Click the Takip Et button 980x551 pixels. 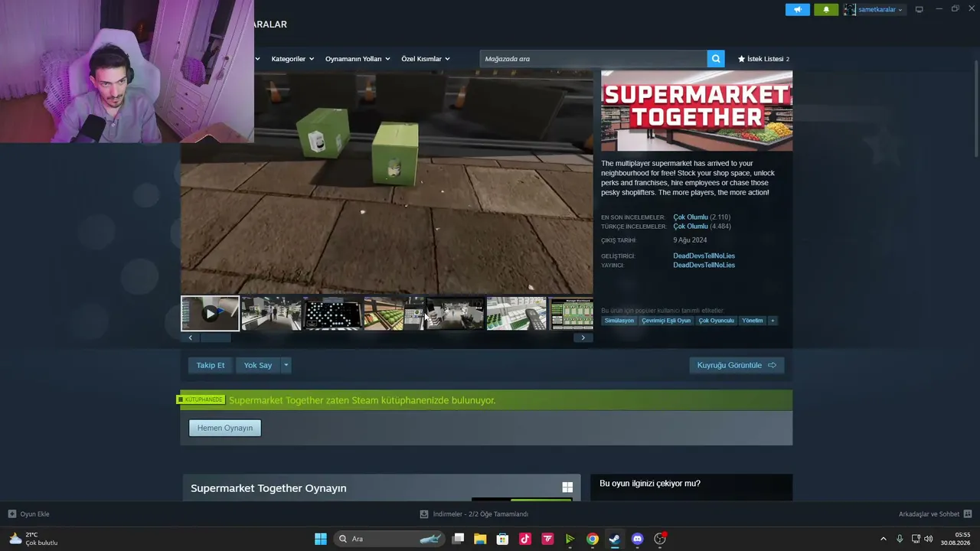211,365
